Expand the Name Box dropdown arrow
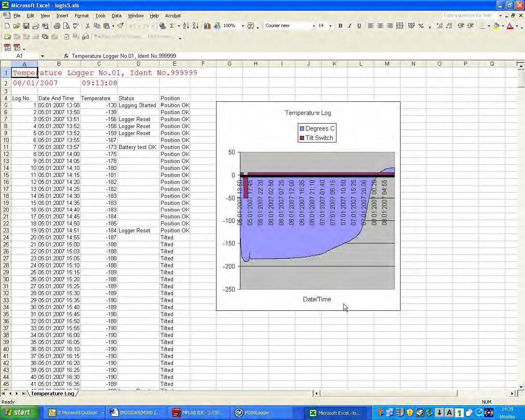 [42, 56]
